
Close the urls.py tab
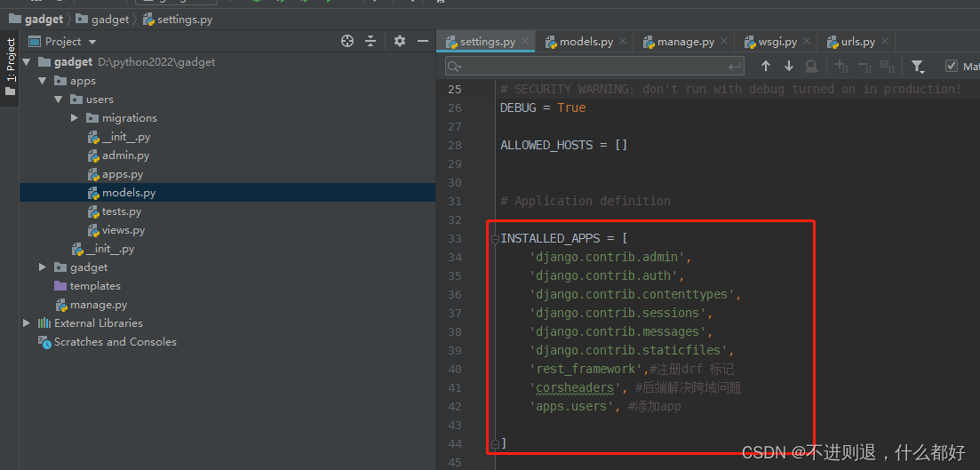click(885, 42)
